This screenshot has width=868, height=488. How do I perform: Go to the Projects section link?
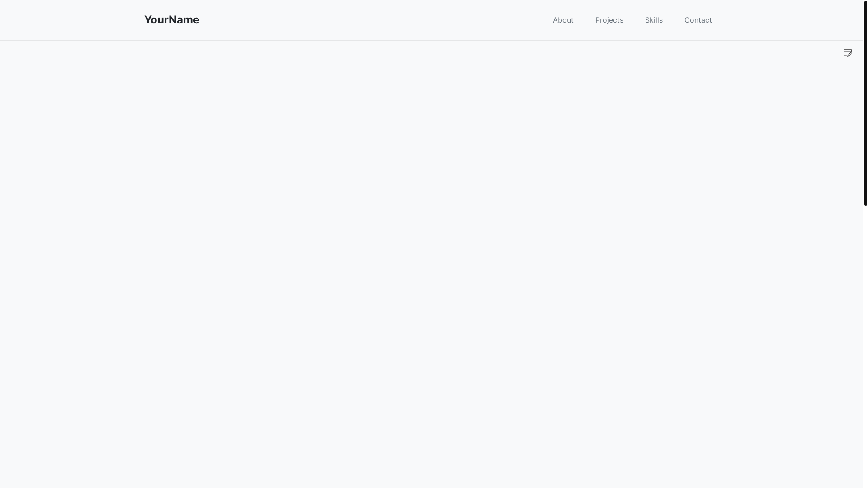click(x=609, y=20)
